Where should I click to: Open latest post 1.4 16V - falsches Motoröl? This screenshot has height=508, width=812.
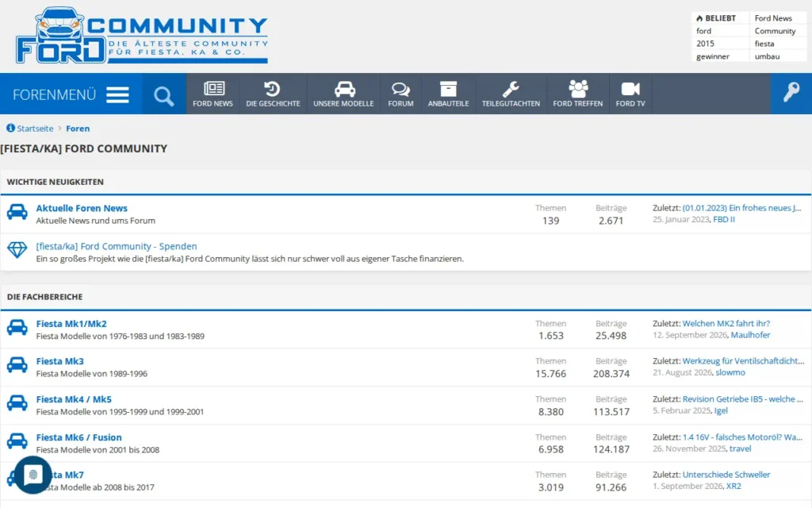click(x=742, y=437)
